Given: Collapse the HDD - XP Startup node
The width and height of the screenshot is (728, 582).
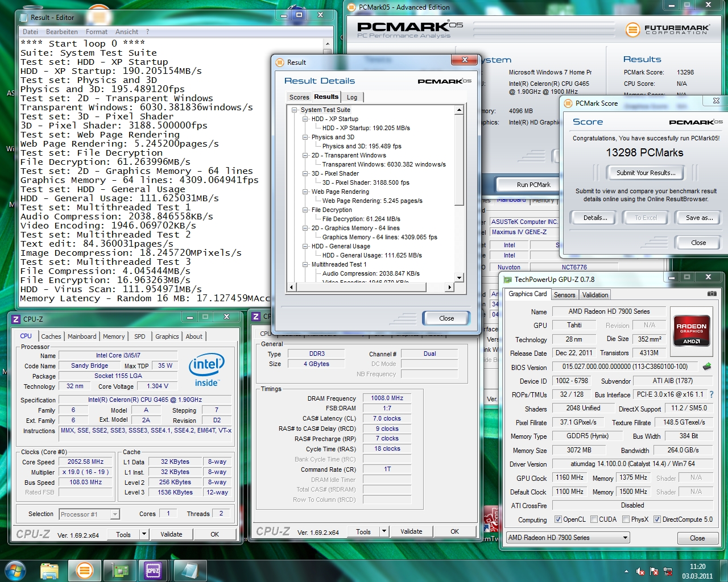Looking at the screenshot, I should tap(305, 119).
